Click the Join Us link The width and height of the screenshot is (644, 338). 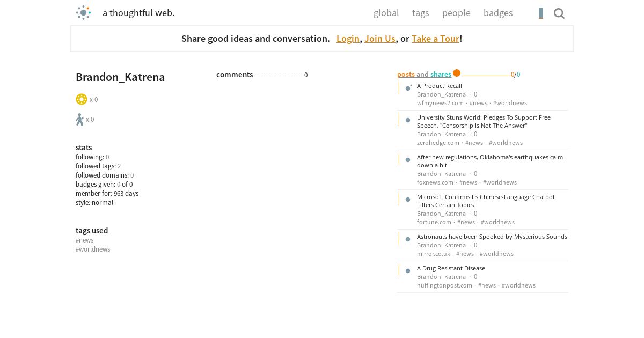380,39
